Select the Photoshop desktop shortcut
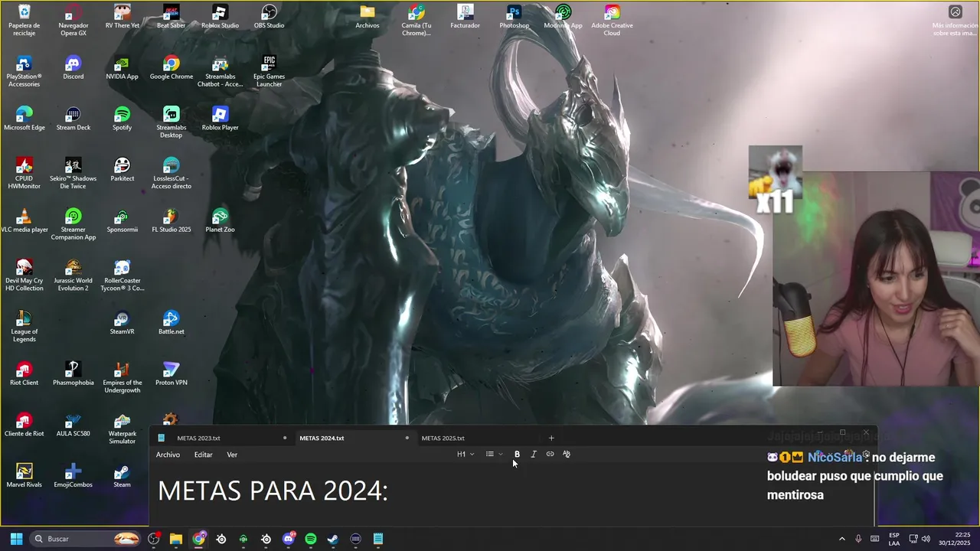This screenshot has width=980, height=551. (x=514, y=17)
